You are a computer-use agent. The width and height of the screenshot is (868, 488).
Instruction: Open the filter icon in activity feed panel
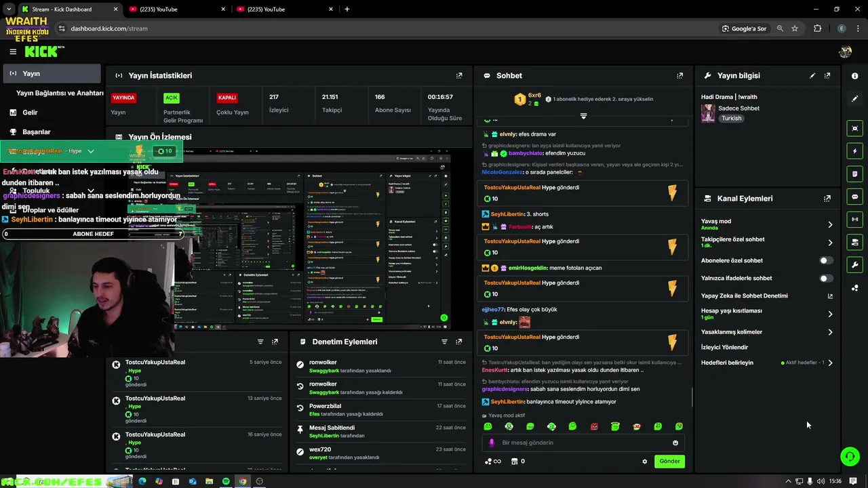(260, 342)
